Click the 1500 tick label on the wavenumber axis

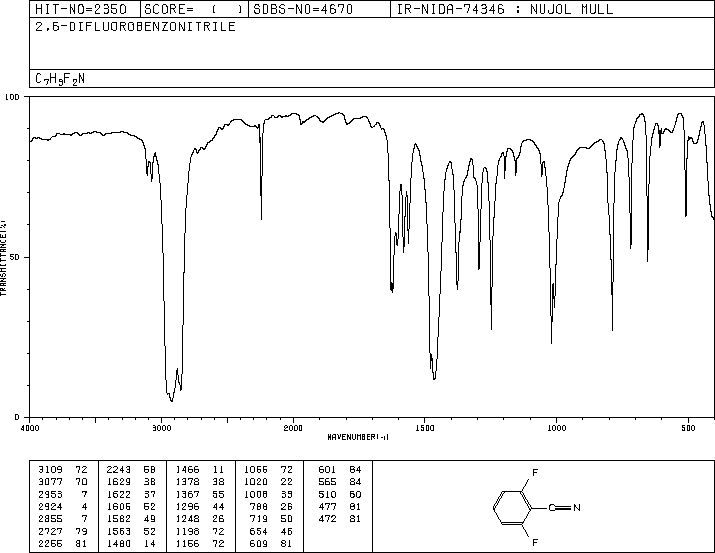[x=425, y=428]
